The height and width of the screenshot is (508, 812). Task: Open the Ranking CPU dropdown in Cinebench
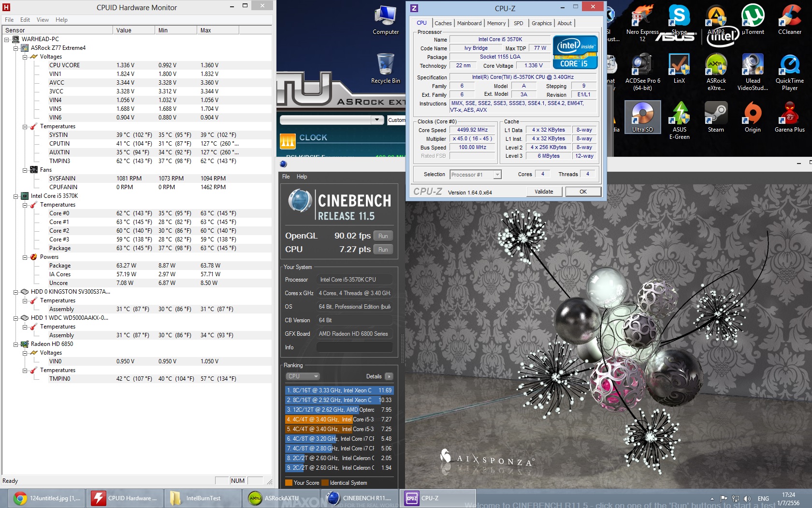tap(303, 376)
